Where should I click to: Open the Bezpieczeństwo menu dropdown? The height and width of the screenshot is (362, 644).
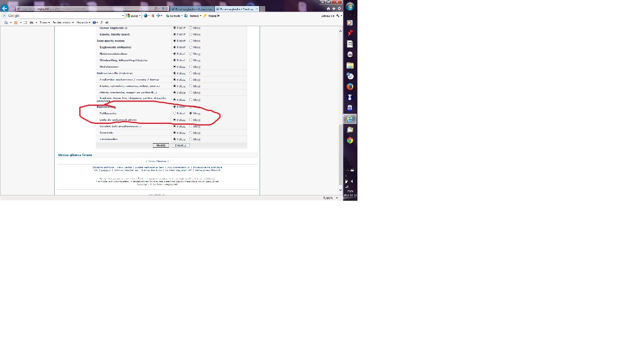[63, 23]
